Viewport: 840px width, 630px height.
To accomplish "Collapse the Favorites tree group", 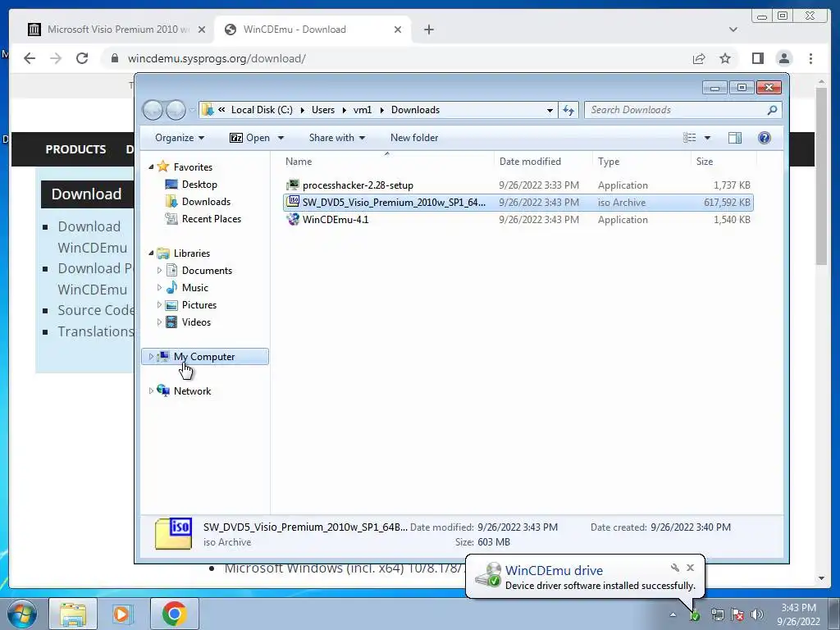I will (151, 167).
